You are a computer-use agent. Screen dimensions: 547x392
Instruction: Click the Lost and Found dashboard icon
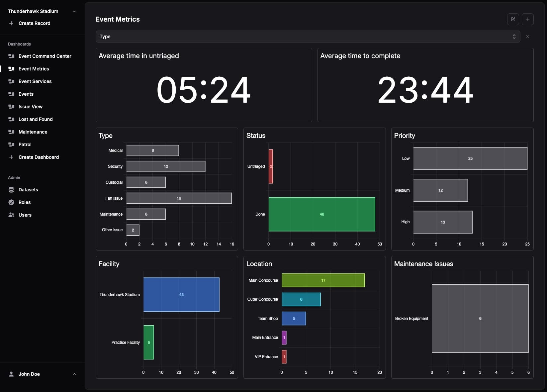(11, 119)
